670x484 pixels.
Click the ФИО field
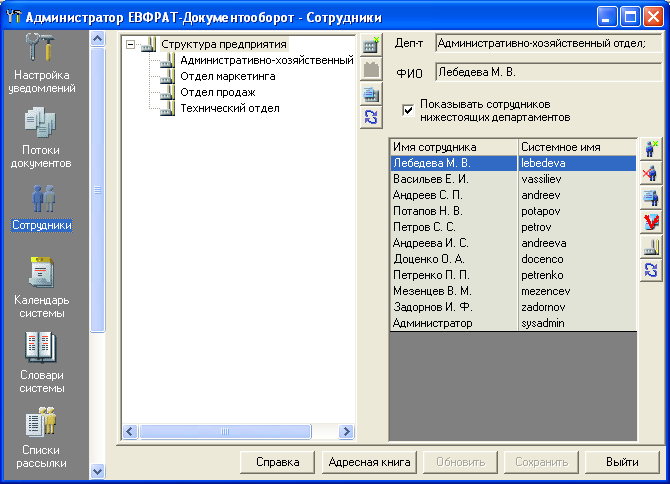pyautogui.click(x=549, y=72)
